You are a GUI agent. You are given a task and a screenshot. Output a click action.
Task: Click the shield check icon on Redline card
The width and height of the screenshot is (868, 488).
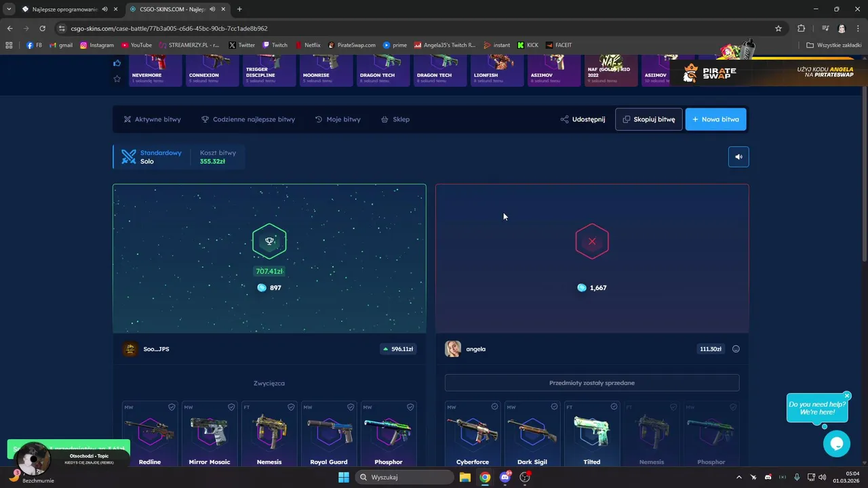click(x=172, y=407)
